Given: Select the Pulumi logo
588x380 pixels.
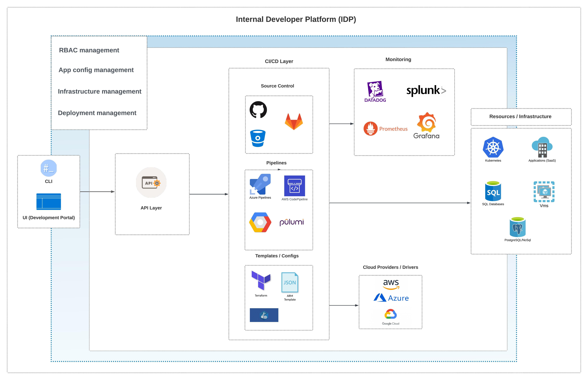Looking at the screenshot, I should click(x=291, y=222).
